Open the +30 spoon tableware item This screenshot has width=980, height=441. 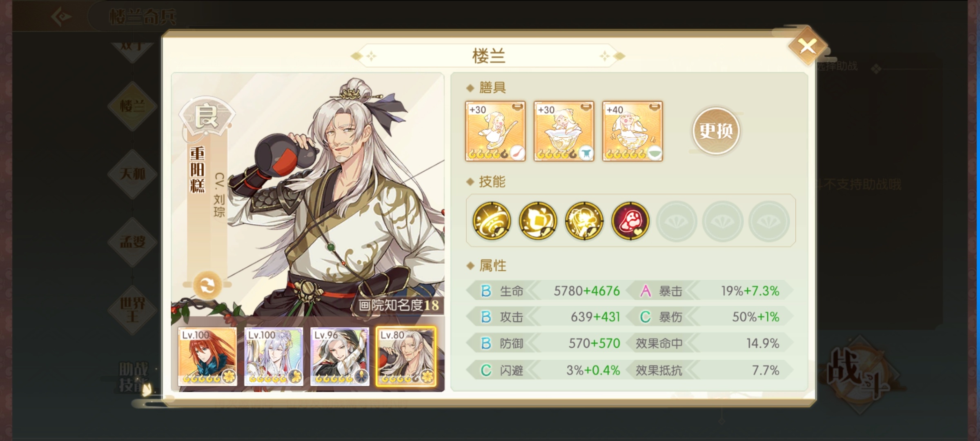pos(495,131)
